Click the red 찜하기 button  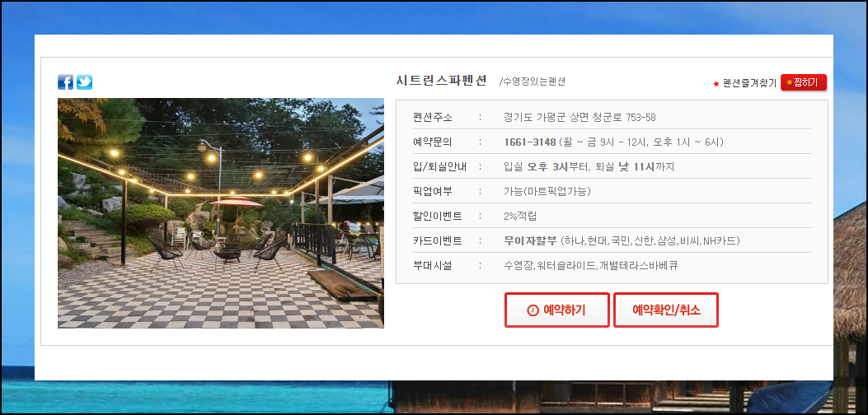[803, 82]
